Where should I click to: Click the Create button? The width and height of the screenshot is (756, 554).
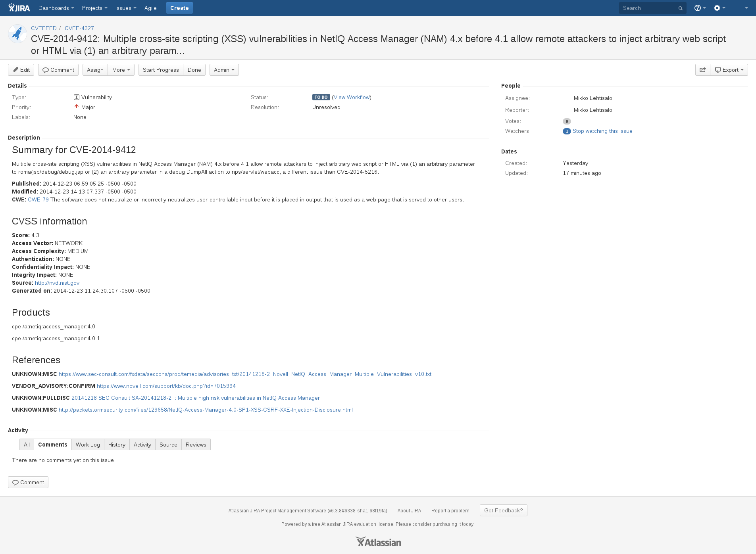coord(179,8)
